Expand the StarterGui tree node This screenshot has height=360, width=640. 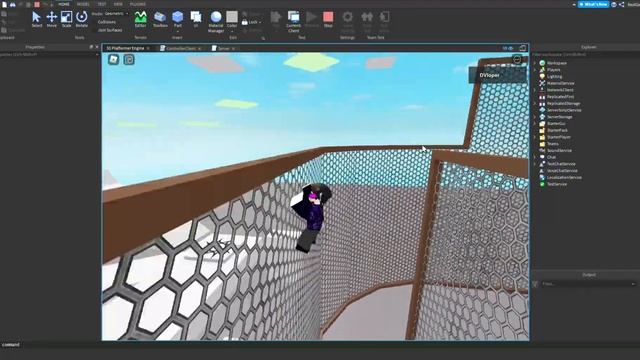pyautogui.click(x=535, y=123)
